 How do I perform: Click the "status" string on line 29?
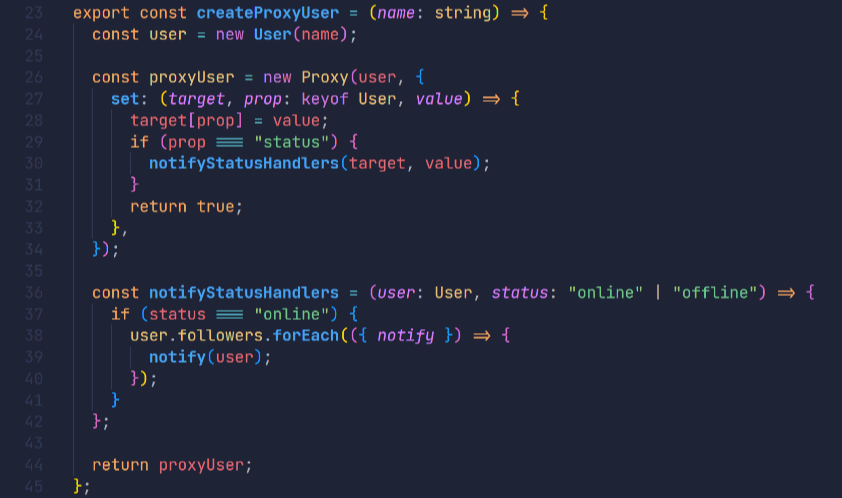tap(291, 142)
